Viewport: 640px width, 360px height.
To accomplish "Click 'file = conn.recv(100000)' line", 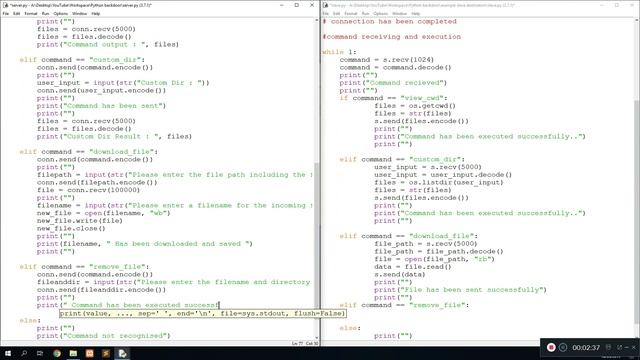I will [88, 190].
